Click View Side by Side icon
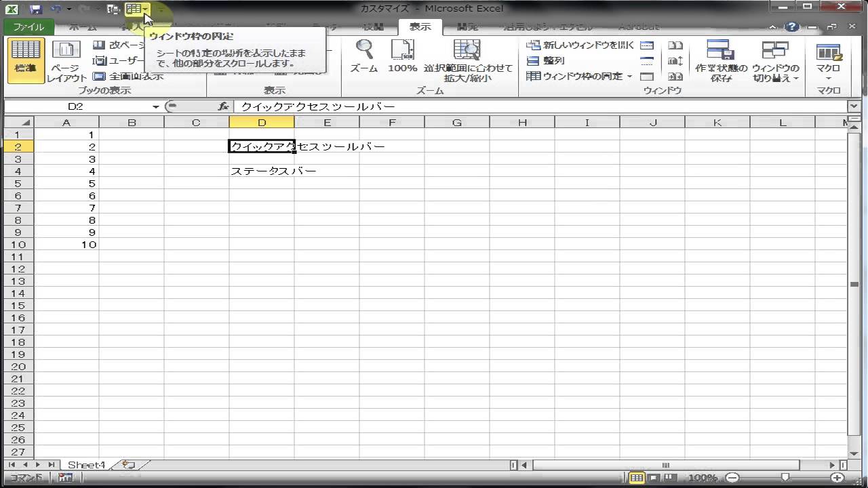Image resolution: width=868 pixels, height=488 pixels. pos(675,45)
